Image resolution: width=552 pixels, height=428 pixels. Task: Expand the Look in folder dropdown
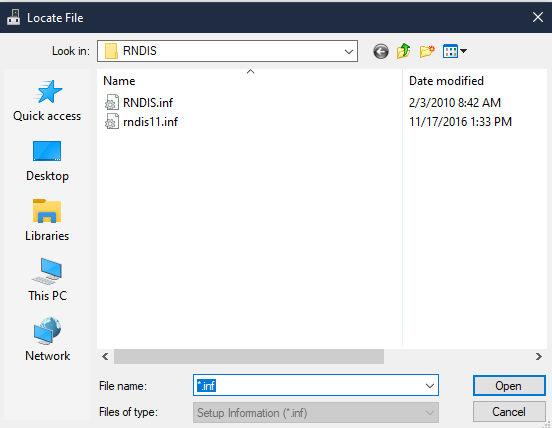point(349,51)
